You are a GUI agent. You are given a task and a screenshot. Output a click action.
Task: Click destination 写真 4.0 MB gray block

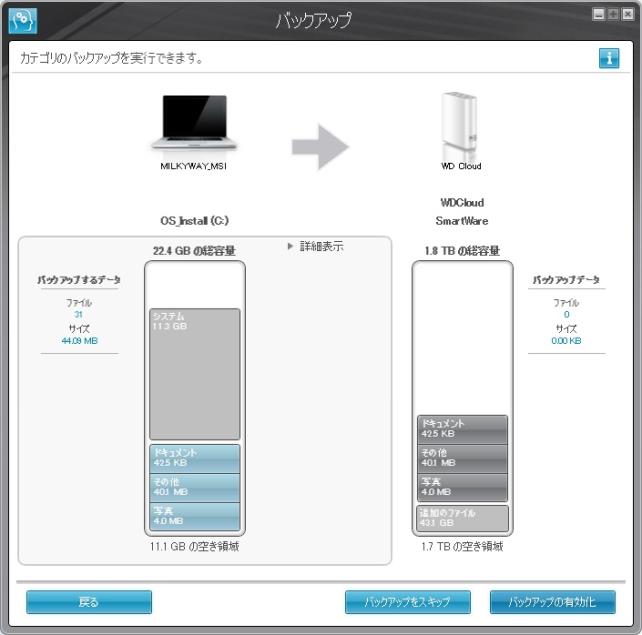tap(462, 488)
